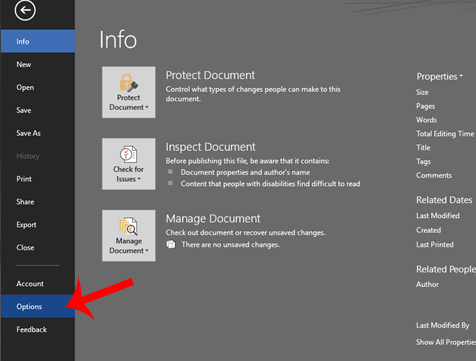The image size is (476, 361).
Task: Click the Tags property label
Action: 423,162
